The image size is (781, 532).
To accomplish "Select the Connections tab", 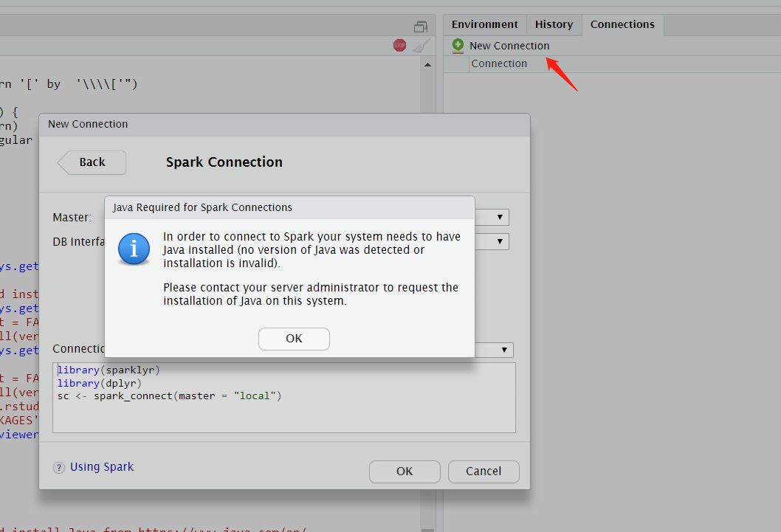I will (x=622, y=24).
